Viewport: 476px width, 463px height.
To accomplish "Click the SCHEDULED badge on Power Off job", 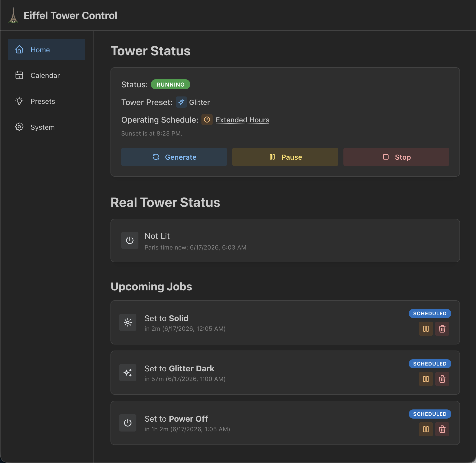I will pos(430,414).
